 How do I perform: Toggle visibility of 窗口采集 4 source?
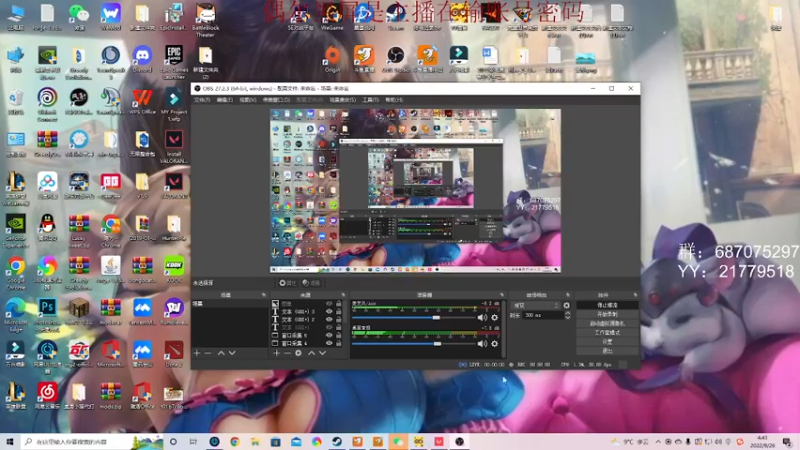(329, 343)
